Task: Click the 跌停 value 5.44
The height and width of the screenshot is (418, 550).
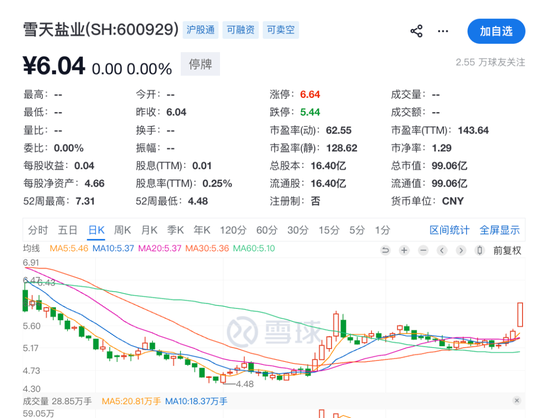Action: tap(310, 112)
